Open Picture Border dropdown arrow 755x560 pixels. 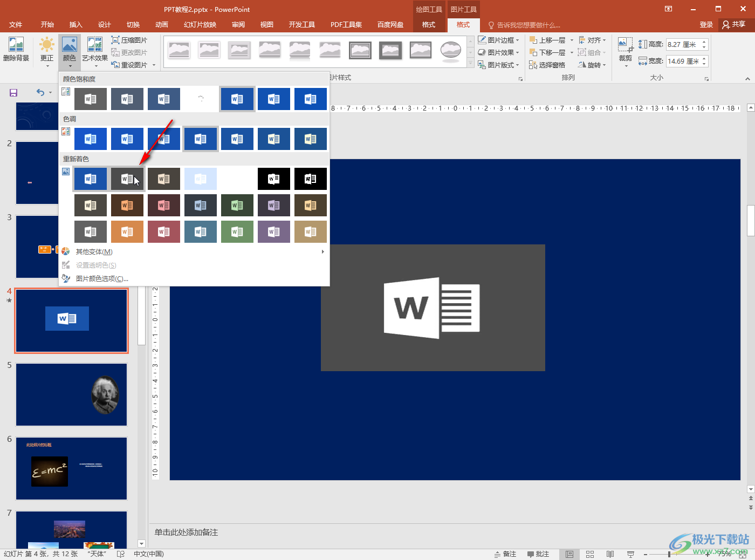pos(517,40)
